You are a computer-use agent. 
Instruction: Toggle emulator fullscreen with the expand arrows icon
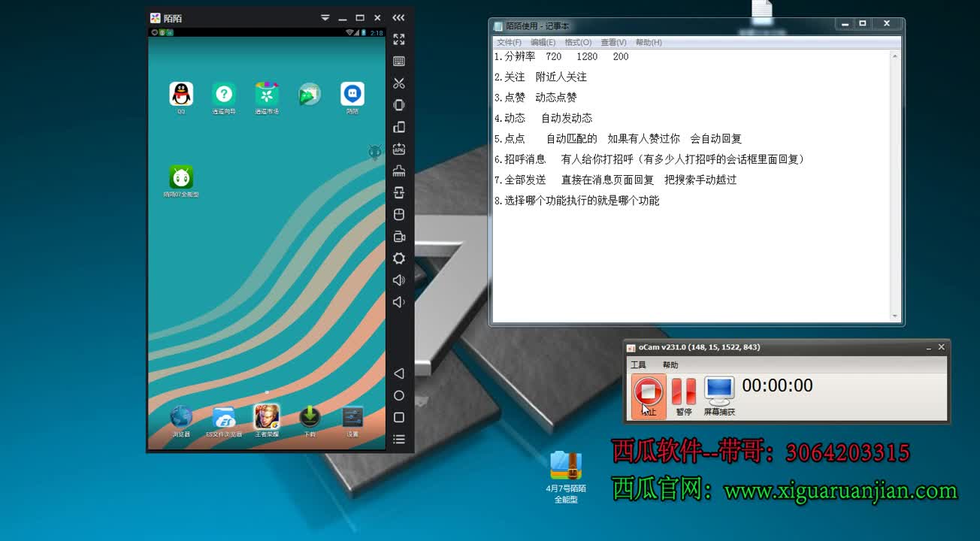(399, 39)
